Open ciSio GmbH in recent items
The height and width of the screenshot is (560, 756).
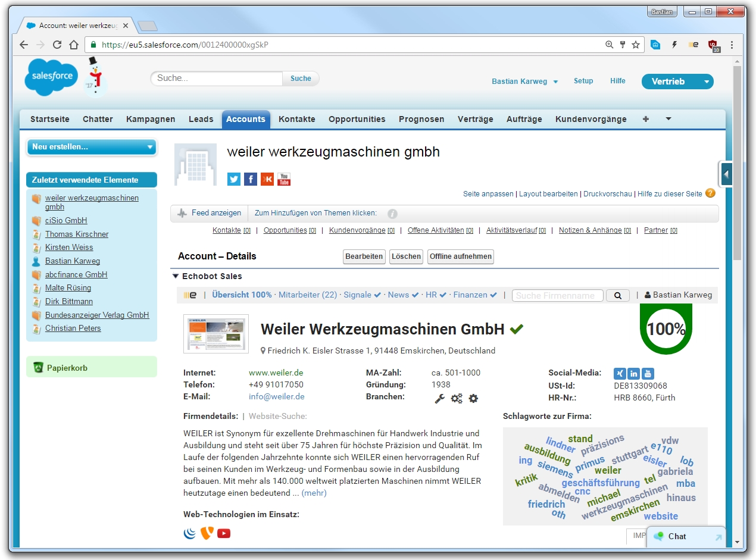[66, 220]
